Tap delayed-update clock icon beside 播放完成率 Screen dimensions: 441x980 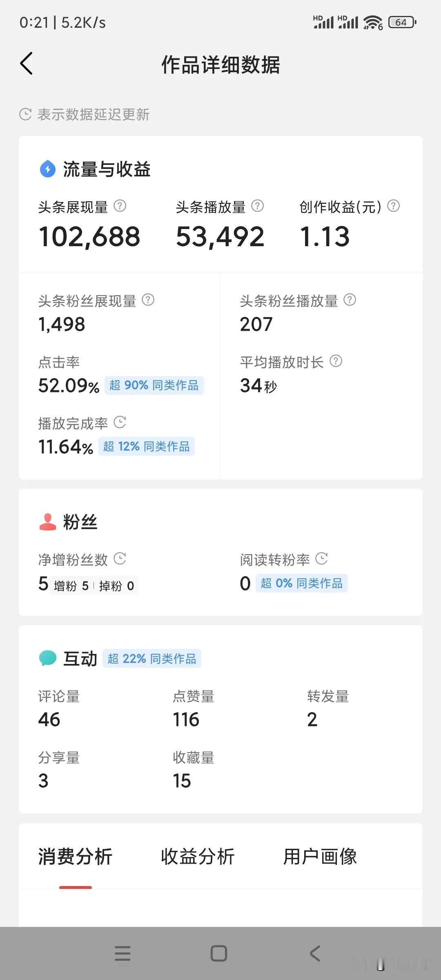click(120, 422)
